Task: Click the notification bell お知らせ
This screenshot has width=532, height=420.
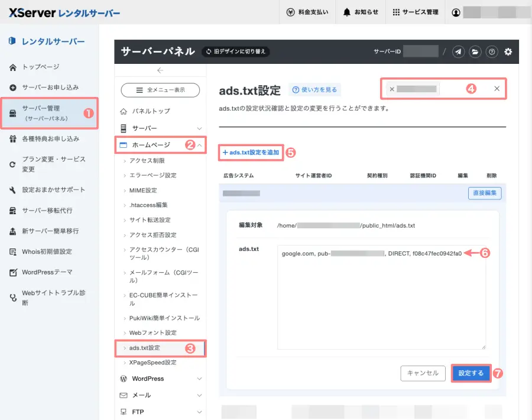Action: (360, 12)
